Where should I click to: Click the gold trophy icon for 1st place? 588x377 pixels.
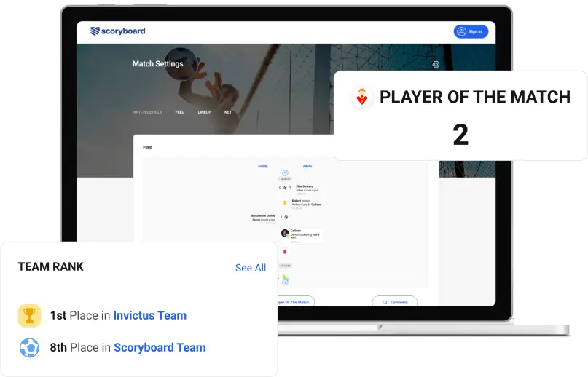coord(29,315)
